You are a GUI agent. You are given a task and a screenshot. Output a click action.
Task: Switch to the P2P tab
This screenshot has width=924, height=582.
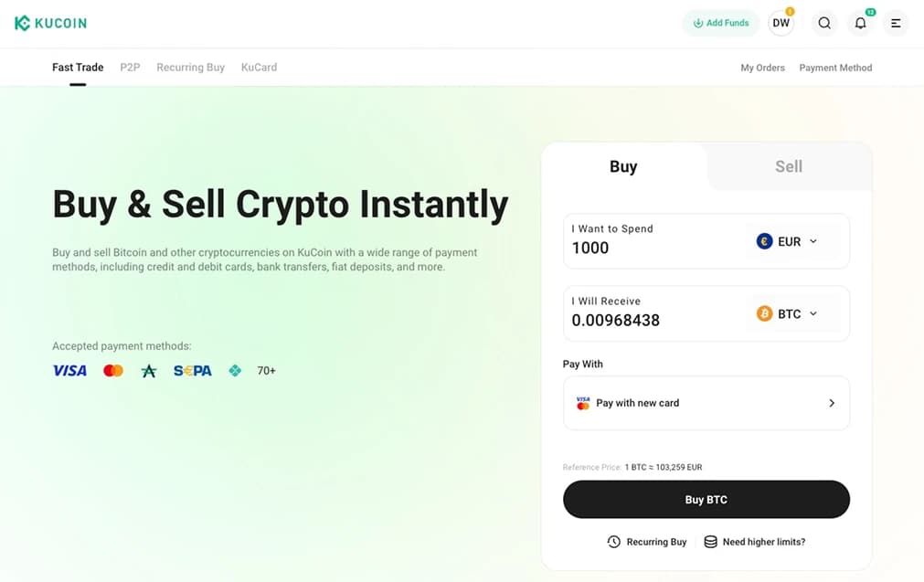pyautogui.click(x=130, y=67)
